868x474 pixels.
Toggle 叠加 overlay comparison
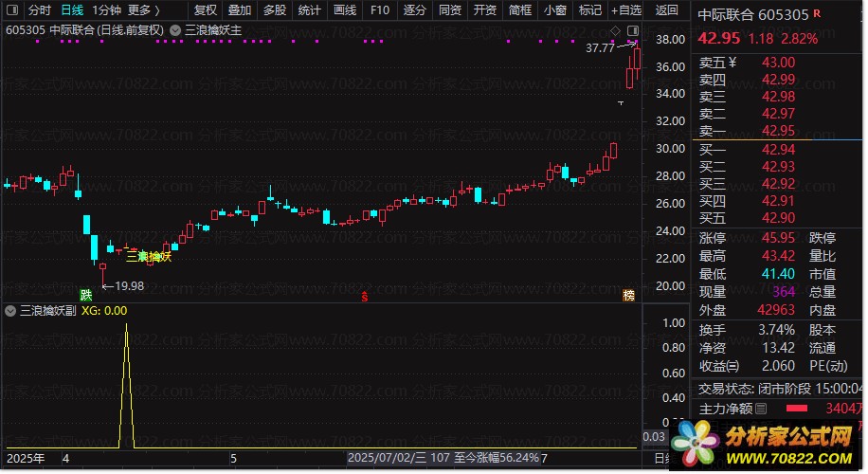point(240,10)
